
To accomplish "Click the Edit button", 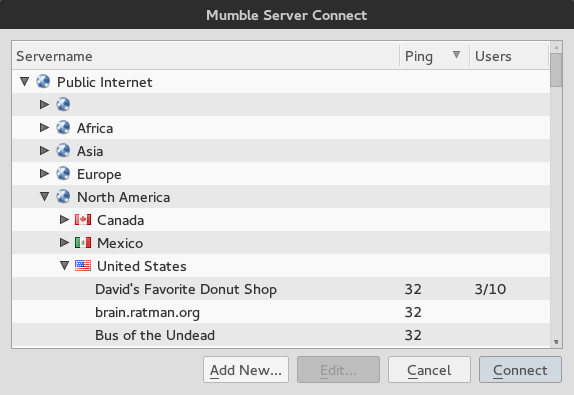I will point(338,370).
